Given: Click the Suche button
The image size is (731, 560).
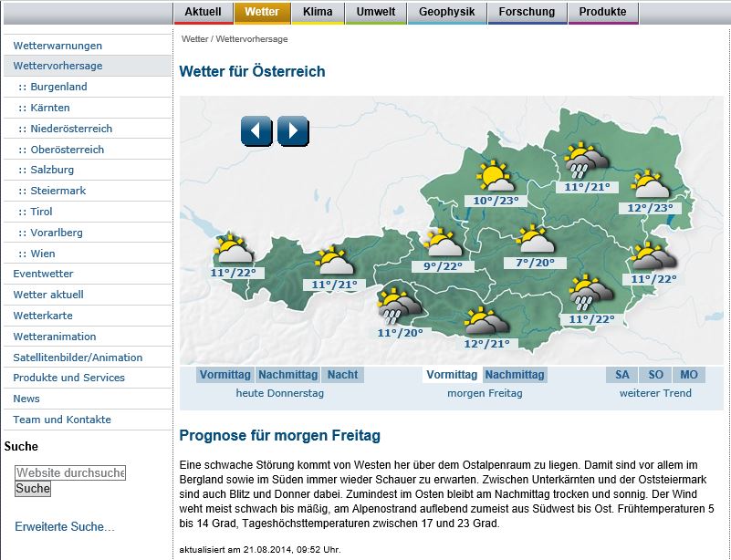Looking at the screenshot, I should (x=33, y=489).
